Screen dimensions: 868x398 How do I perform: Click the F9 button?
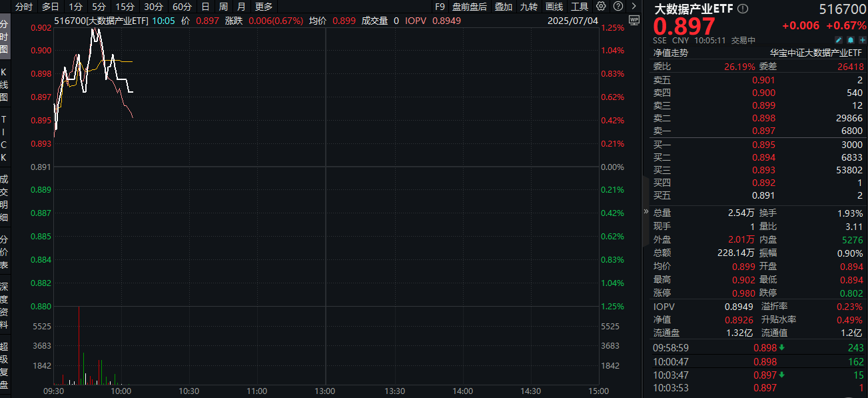coord(440,6)
